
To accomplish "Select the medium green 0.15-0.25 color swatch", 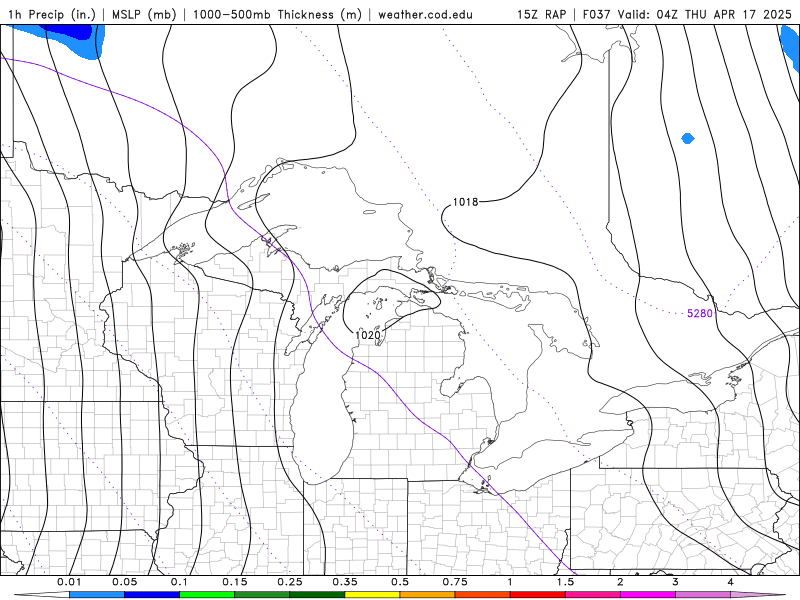I will 262,595.
